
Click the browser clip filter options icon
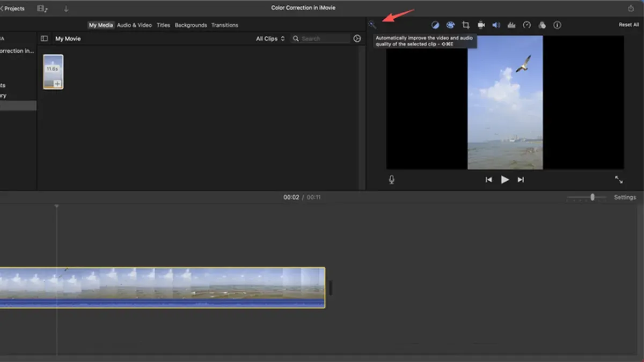357,39
